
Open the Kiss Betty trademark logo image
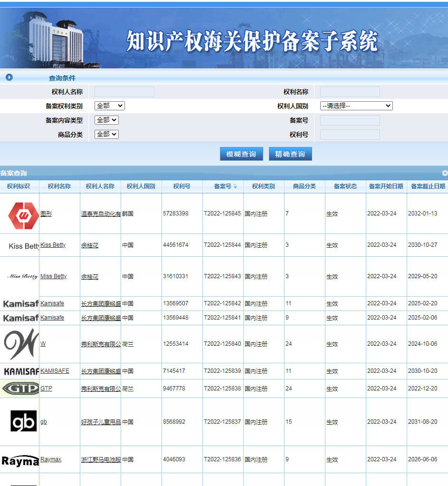(24, 246)
